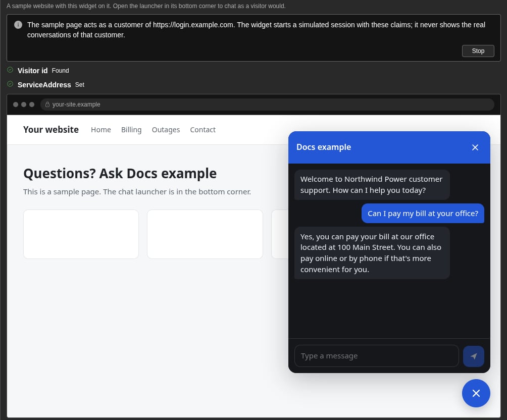This screenshot has height=420, width=507.
Task: Close the Docs example chat panel
Action: pyautogui.click(x=475, y=147)
